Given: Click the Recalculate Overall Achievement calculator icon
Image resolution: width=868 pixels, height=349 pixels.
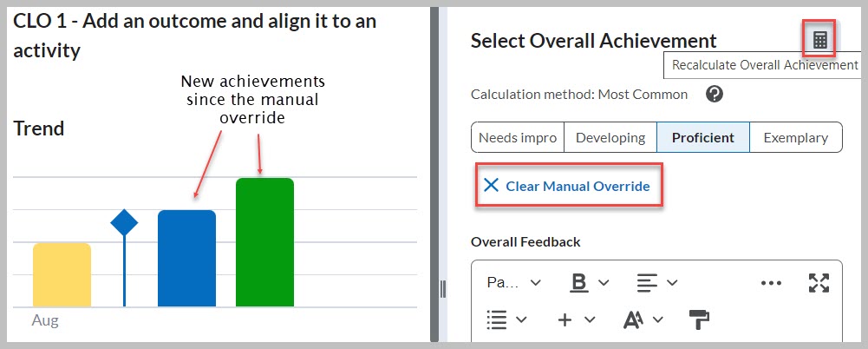Looking at the screenshot, I should (x=819, y=40).
